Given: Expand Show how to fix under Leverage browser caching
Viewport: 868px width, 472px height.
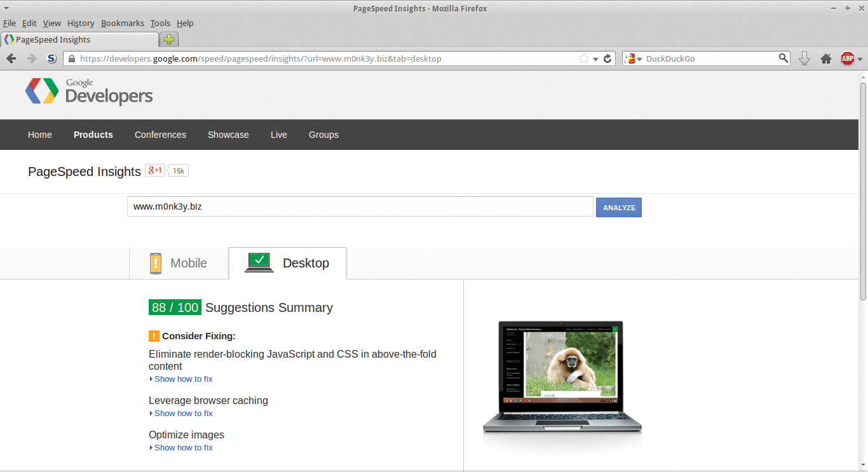Looking at the screenshot, I should click(x=183, y=413).
